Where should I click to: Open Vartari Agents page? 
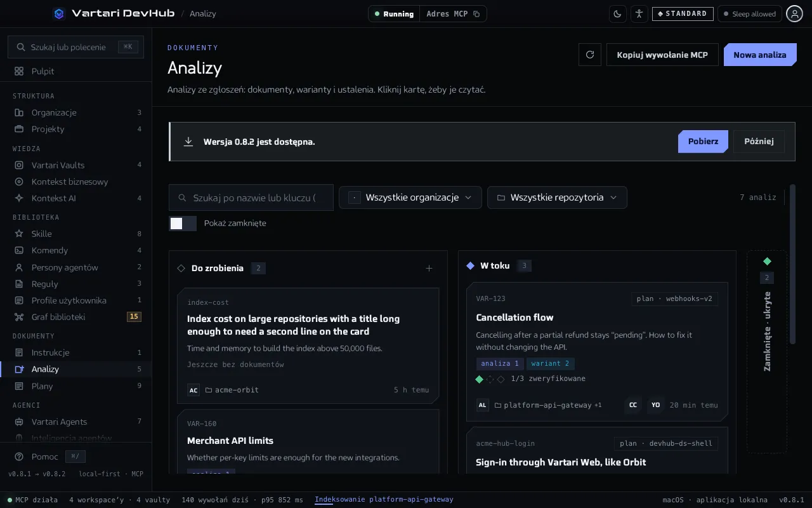(76, 422)
